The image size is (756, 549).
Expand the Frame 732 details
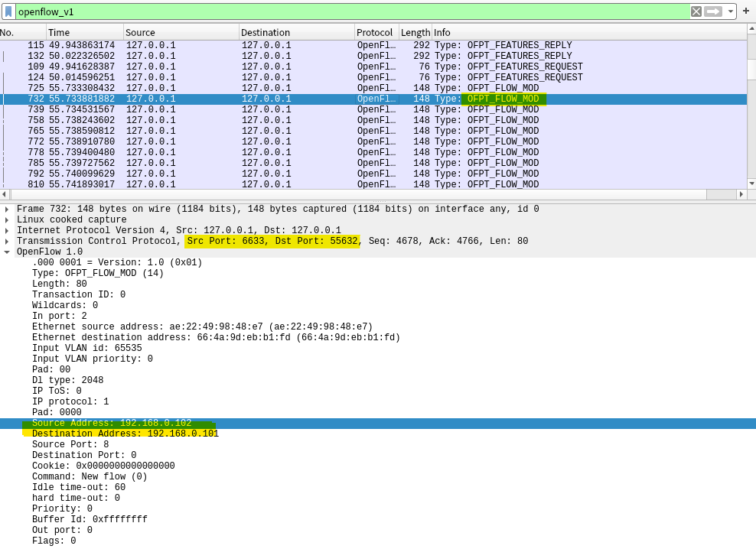tap(7, 210)
